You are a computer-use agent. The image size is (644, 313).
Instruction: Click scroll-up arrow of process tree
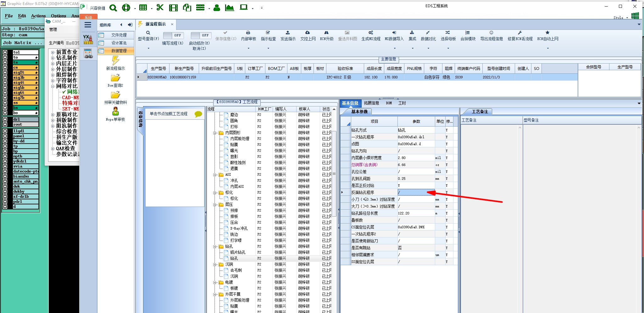tap(334, 109)
